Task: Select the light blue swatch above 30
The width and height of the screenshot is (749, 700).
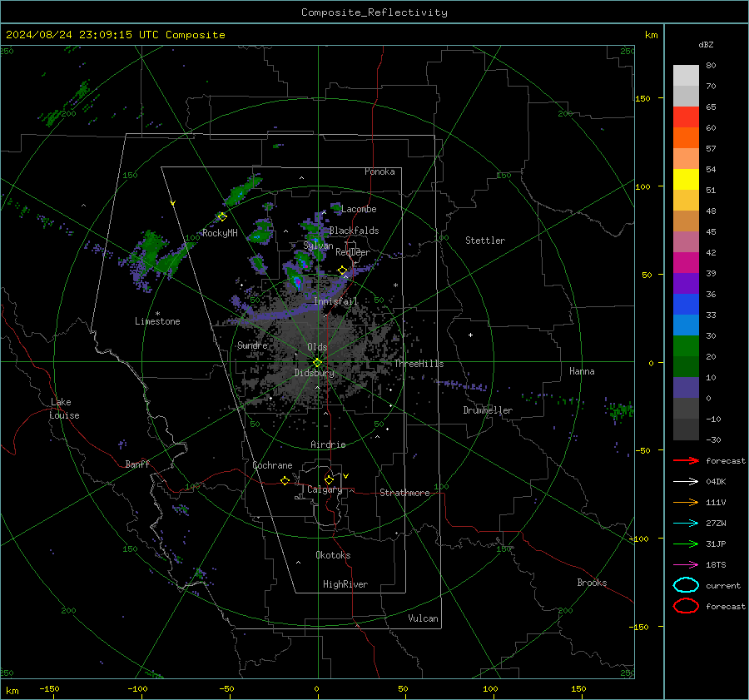Action: tap(686, 325)
